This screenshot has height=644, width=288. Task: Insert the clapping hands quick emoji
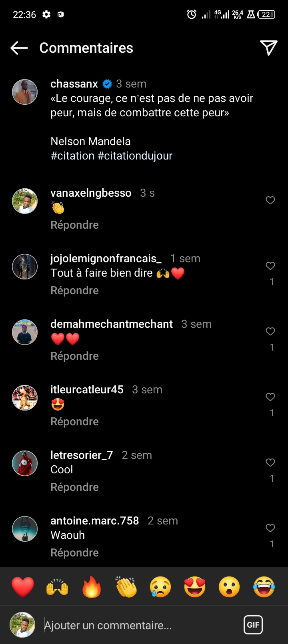click(x=126, y=586)
